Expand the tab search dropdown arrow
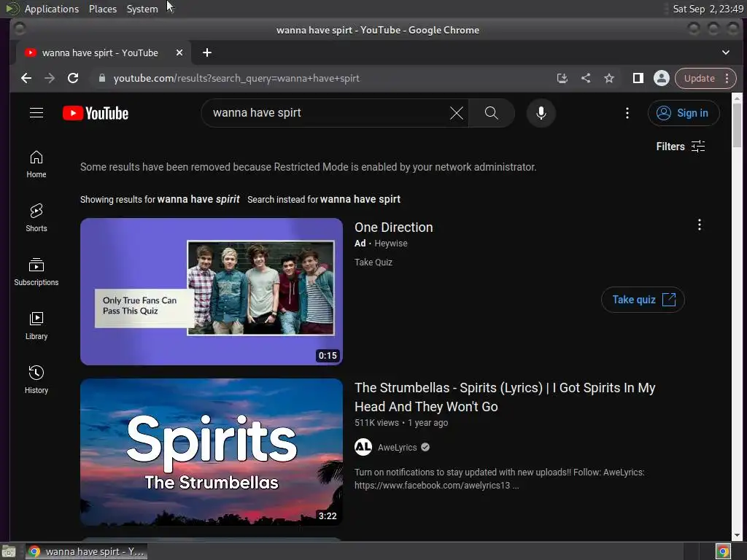 [725, 52]
